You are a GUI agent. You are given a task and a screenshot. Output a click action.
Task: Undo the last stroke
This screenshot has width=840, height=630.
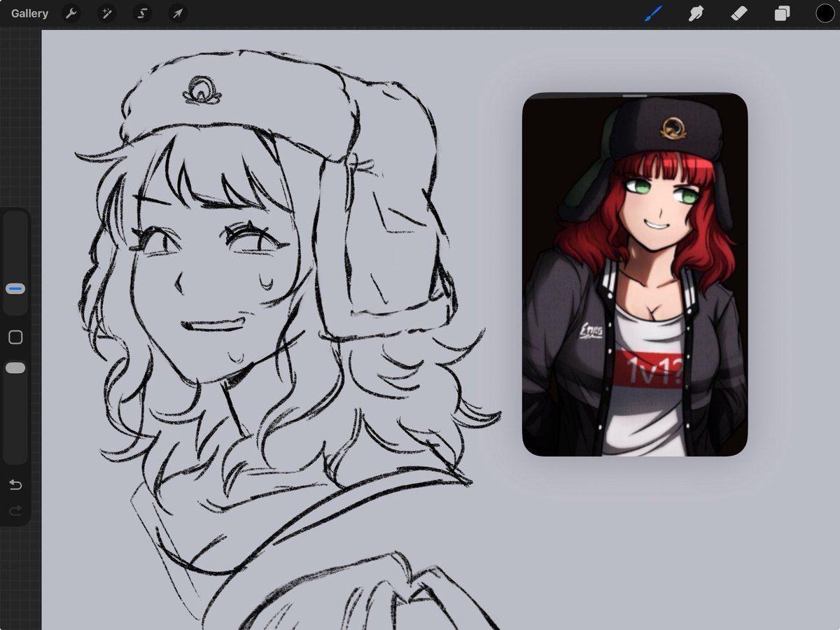[15, 484]
